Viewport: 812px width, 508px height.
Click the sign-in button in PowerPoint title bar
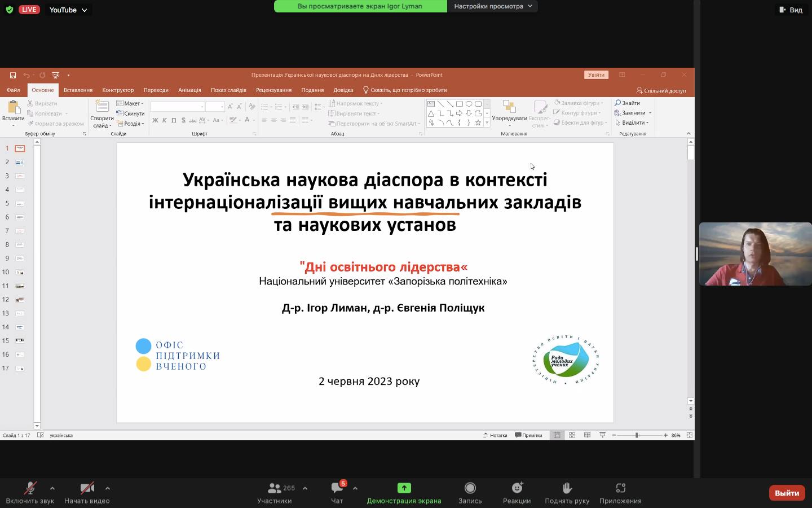(596, 75)
